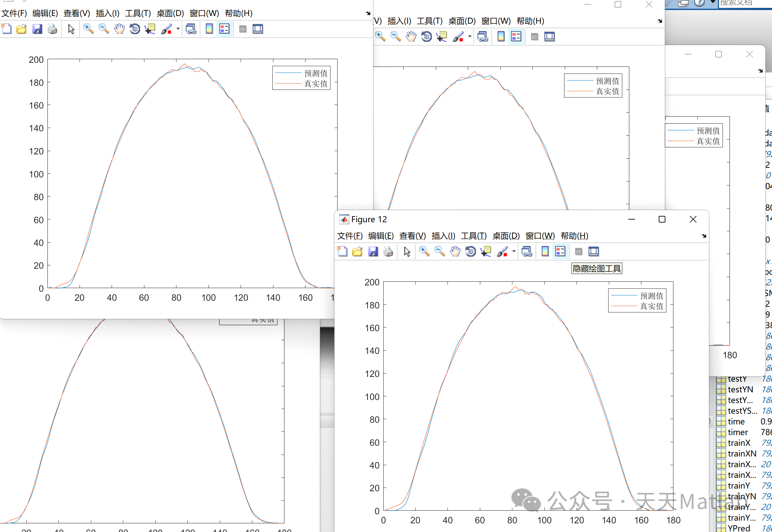Open 插入(I) menu in Figure 12
772x532 pixels.
click(443, 236)
